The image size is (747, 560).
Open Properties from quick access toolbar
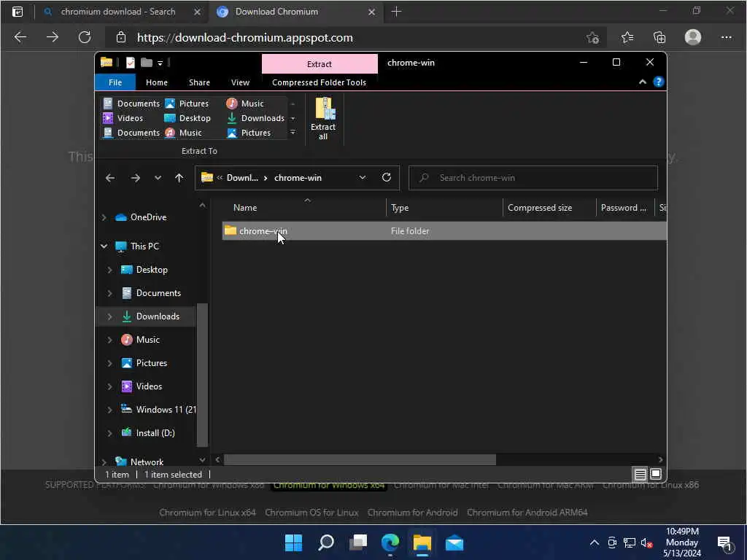coord(130,63)
